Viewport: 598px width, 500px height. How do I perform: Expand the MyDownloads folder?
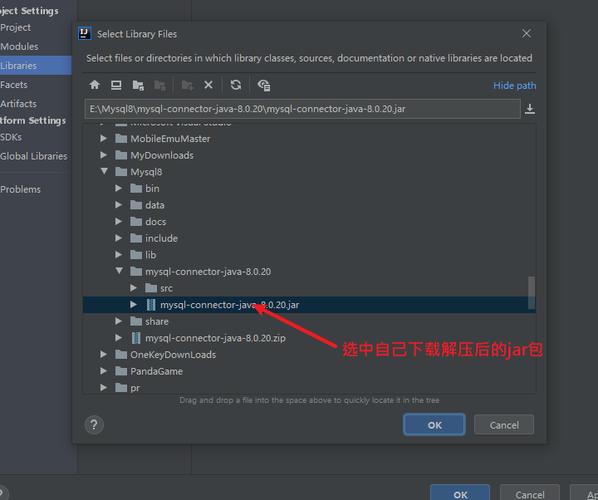tap(103, 155)
